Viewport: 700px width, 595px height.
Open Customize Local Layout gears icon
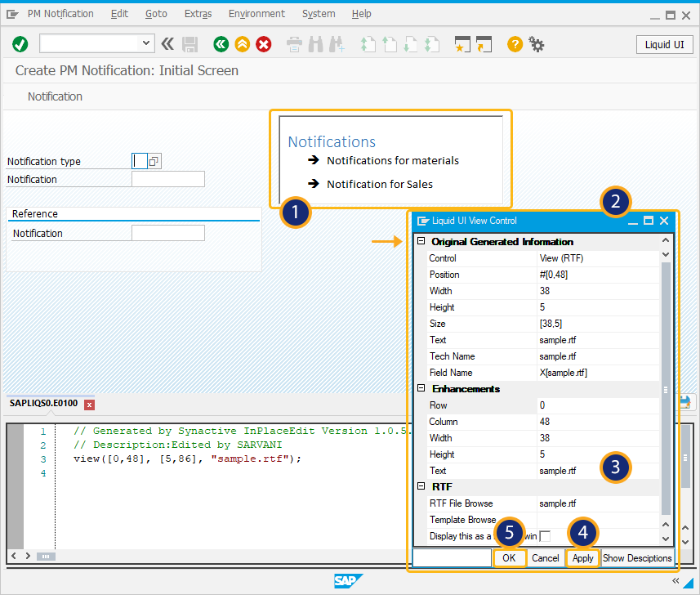[x=536, y=44]
